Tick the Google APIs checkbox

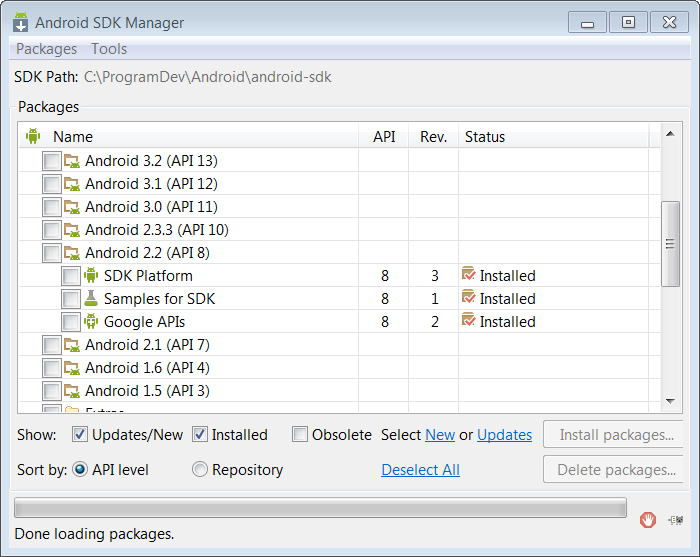pos(71,322)
